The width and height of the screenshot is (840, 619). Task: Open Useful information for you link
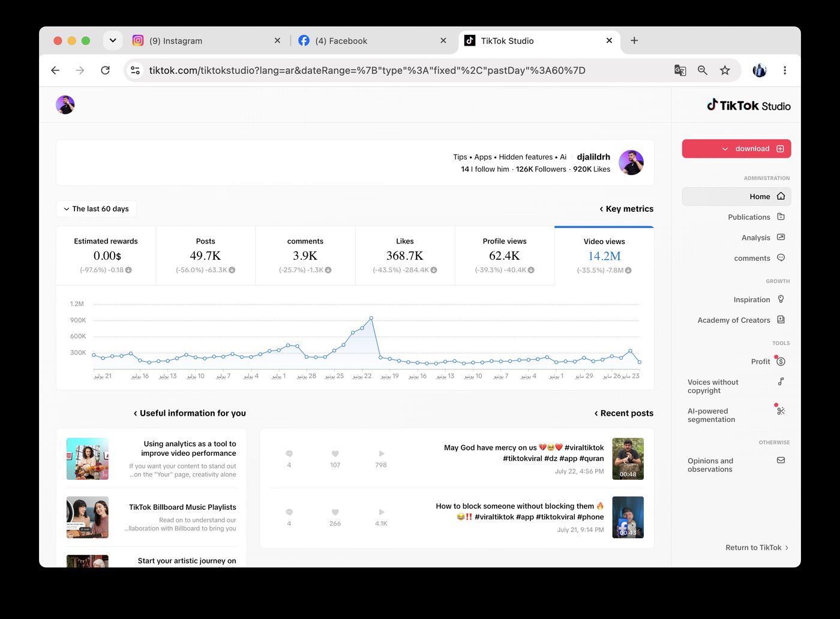tap(190, 413)
